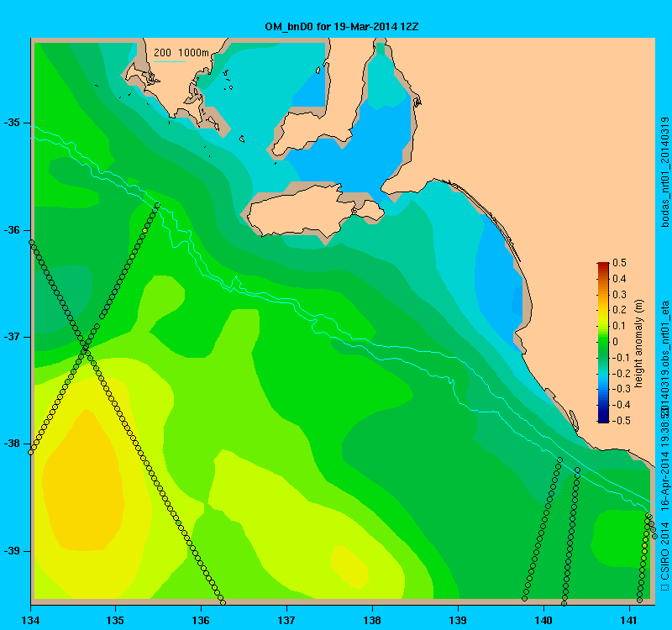Viewport: 672px width, 630px height.
Task: Select the '-38' latitude tick label
Action: 12,444
